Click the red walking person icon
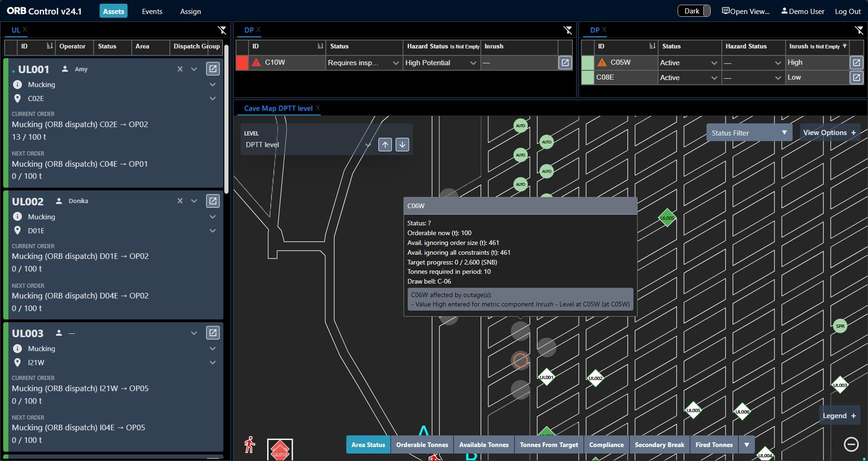868x461 pixels. (250, 445)
